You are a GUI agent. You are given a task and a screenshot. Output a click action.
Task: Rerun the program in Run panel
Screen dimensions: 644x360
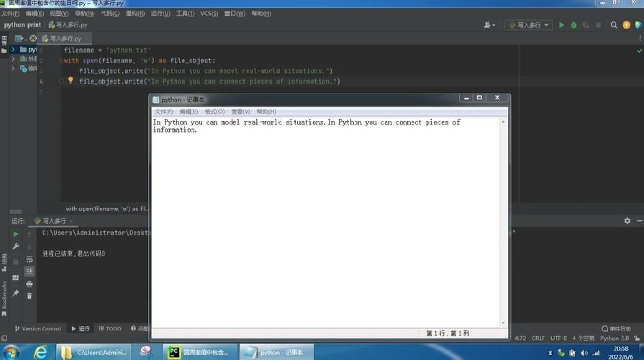click(16, 234)
